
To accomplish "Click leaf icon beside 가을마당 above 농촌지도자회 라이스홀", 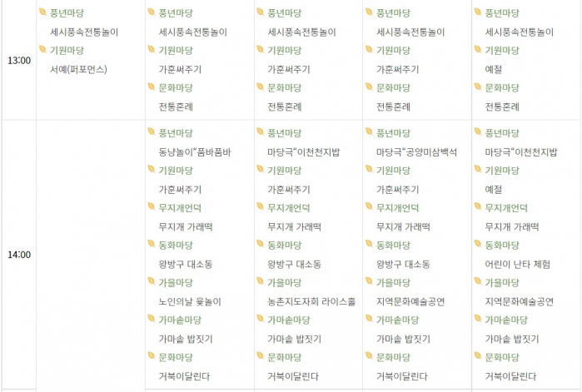I will click(x=261, y=282).
